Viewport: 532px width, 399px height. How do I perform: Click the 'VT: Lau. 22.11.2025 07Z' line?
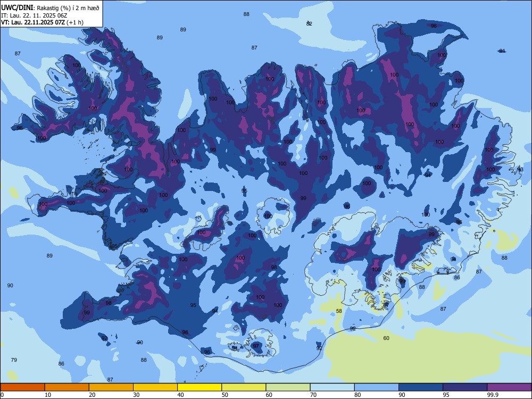[33, 23]
